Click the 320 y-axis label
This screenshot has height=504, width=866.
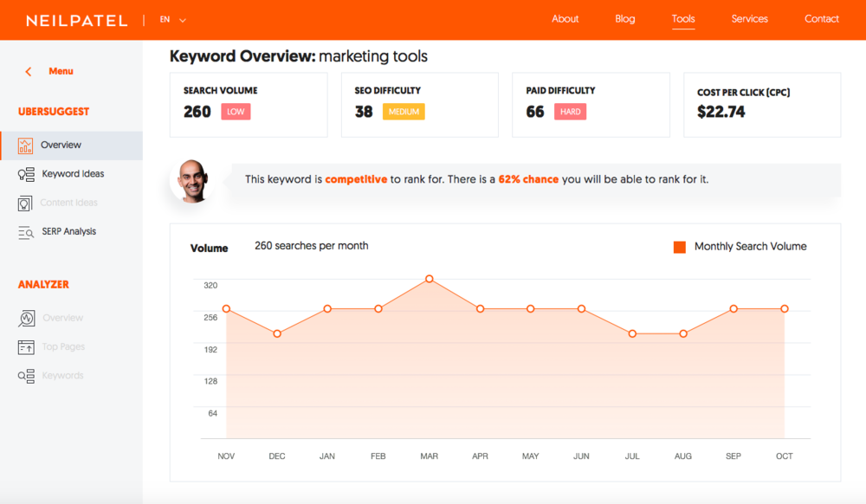[210, 286]
